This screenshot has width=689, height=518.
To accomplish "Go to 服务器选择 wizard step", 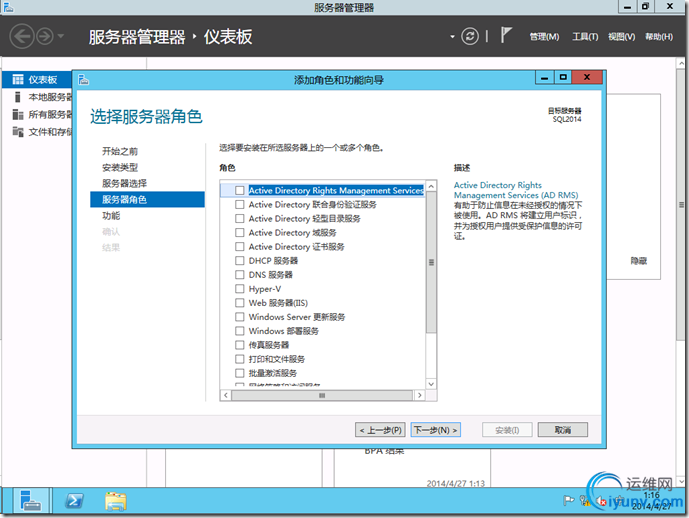I will 124,184.
